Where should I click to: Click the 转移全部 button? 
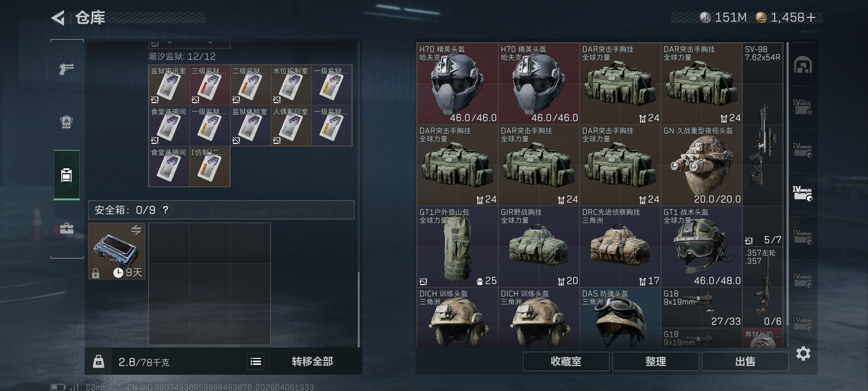point(312,361)
